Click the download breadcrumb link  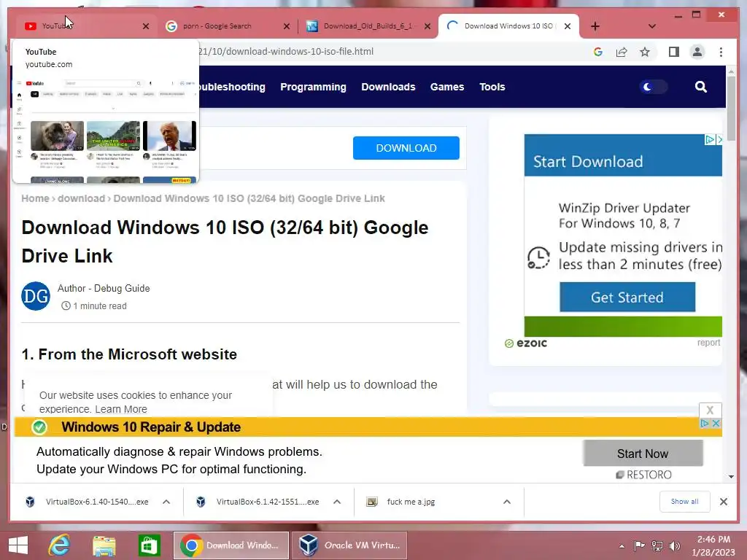pyautogui.click(x=81, y=198)
